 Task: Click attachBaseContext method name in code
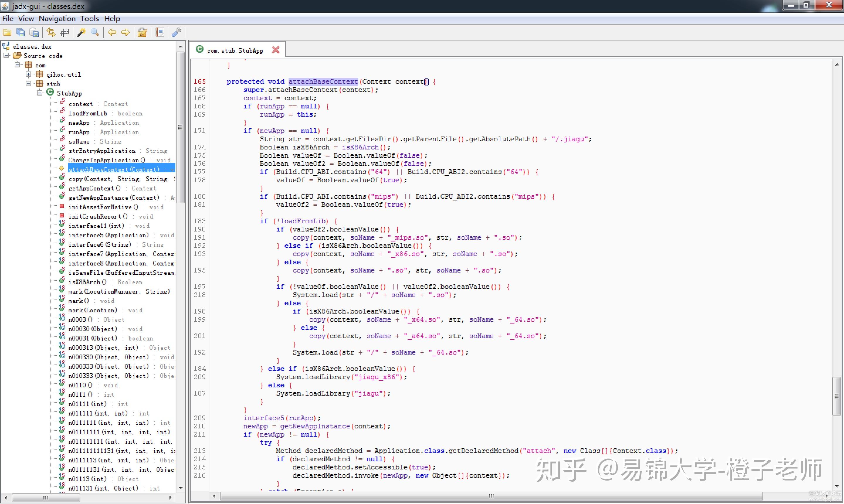(x=323, y=81)
